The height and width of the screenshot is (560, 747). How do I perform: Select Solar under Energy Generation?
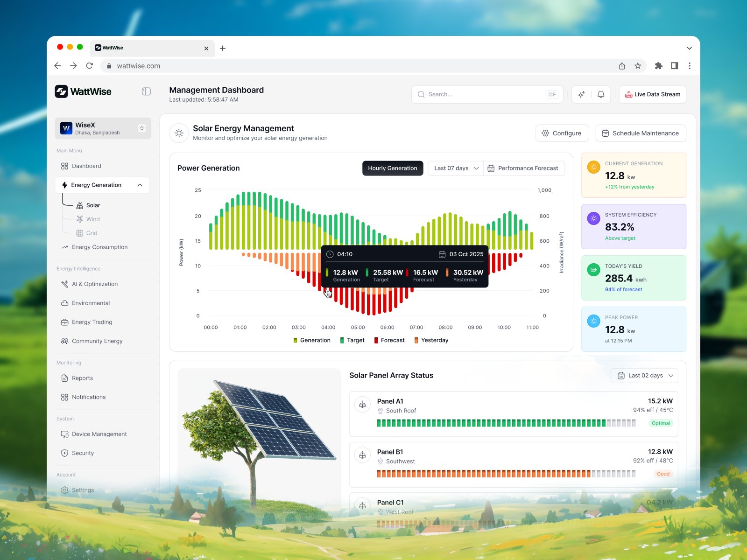click(88, 205)
